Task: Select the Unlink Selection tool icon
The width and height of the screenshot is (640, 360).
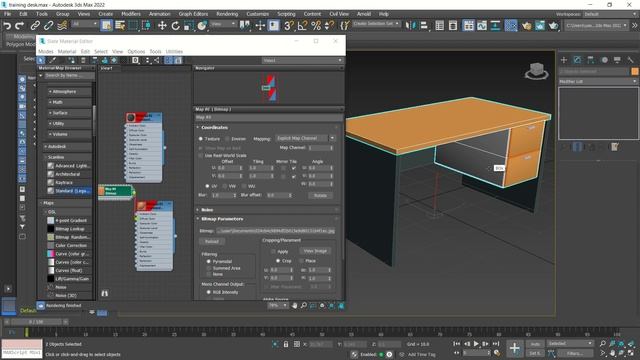Action: 49,26
